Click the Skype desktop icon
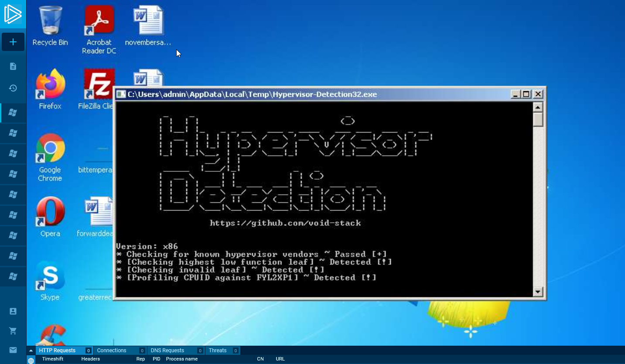Screen dimensions: 625x364 point(50,281)
